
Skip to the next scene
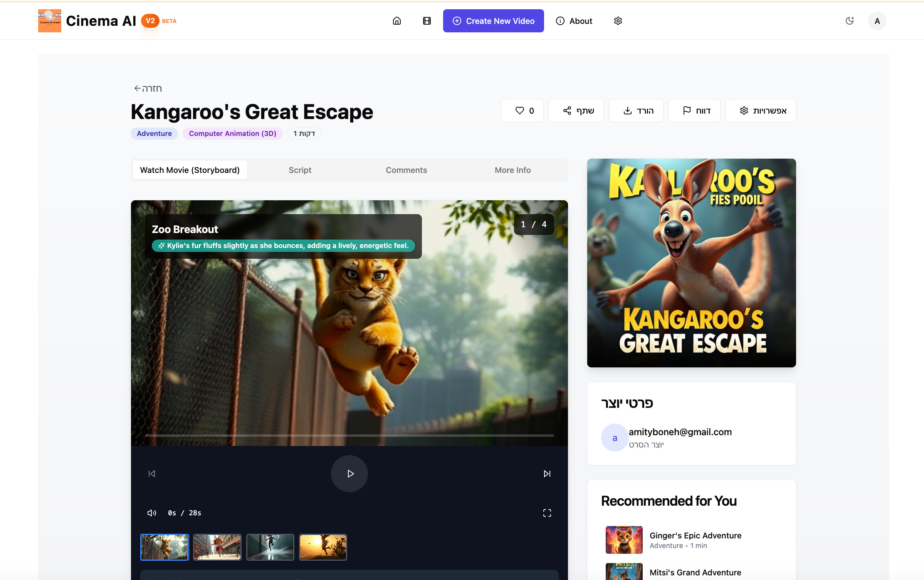(x=547, y=473)
